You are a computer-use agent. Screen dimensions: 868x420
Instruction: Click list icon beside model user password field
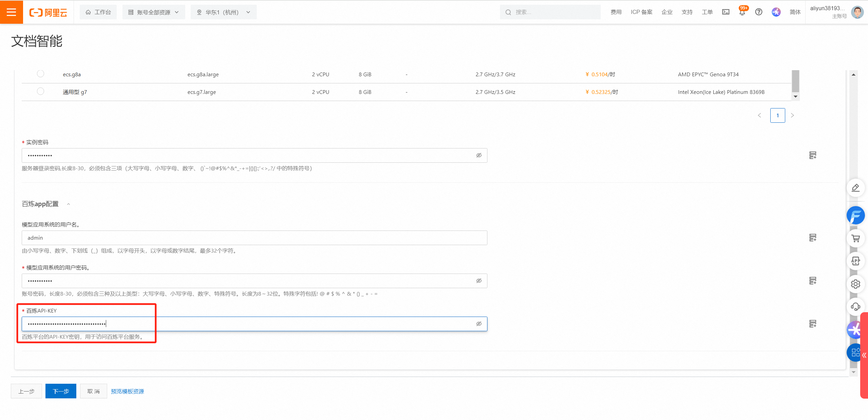coord(813,281)
